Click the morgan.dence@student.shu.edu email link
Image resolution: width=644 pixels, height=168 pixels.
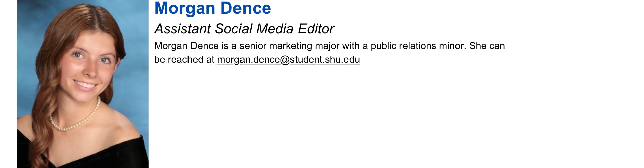point(288,60)
